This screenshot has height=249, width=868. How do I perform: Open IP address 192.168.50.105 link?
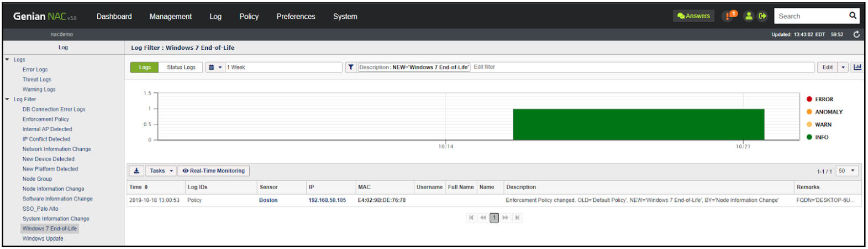327,200
